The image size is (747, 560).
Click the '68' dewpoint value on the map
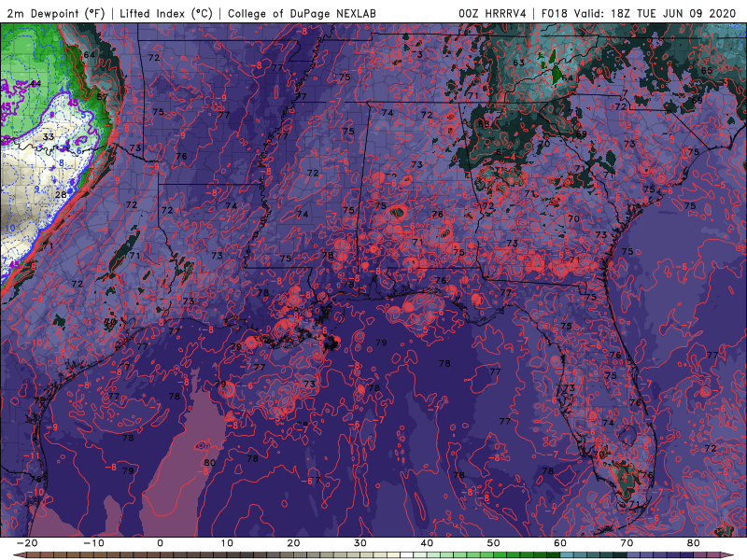tap(484, 124)
